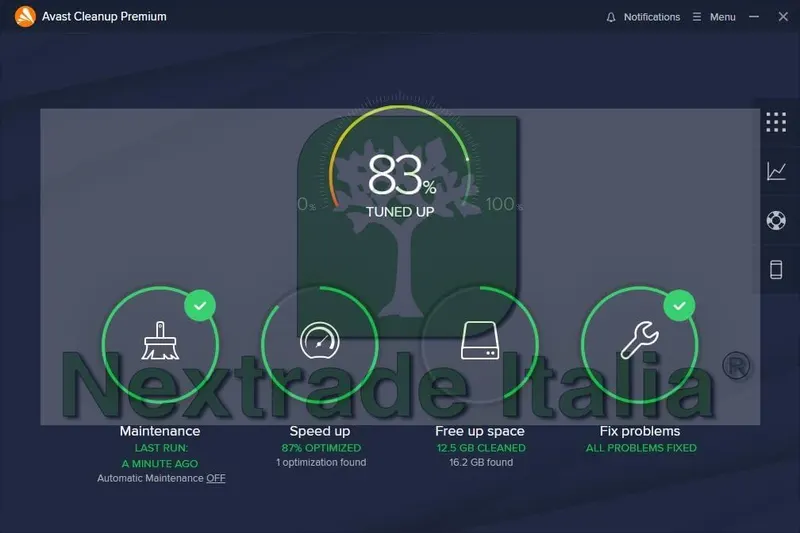Minimize the Avast Cleanup window
This screenshot has width=800, height=533.
coord(754,17)
